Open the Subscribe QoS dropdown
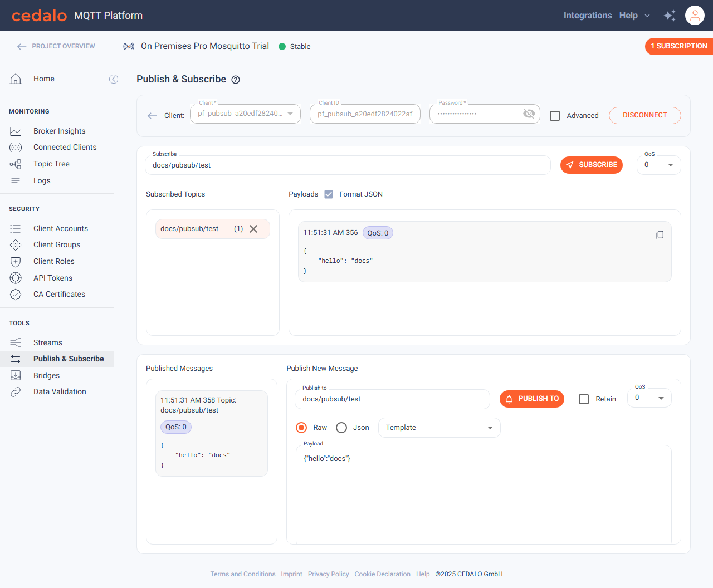Viewport: 713px width, 588px height. pos(658,165)
